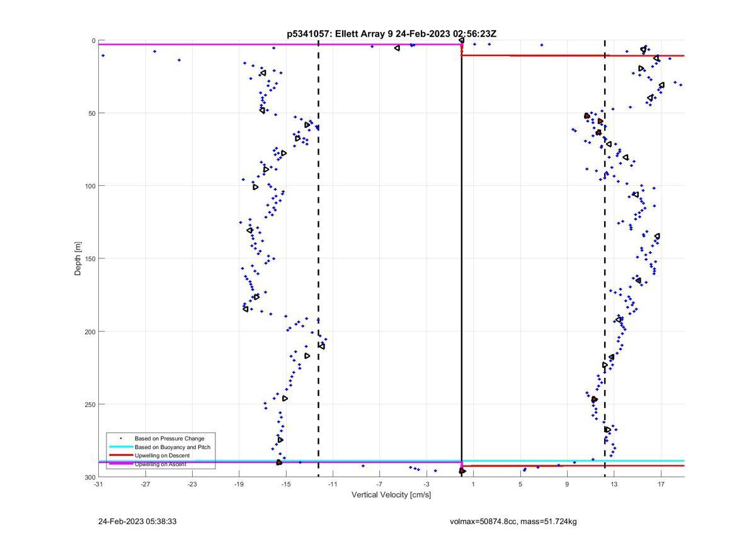Click y-axis tick label '250'
This screenshot has height=536, width=756.
90,404
